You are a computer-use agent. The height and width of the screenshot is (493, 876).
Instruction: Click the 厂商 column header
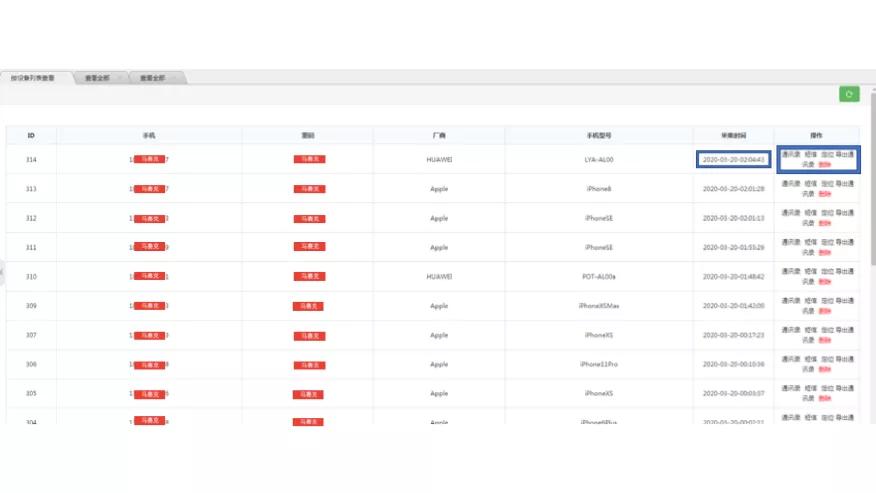click(x=439, y=135)
